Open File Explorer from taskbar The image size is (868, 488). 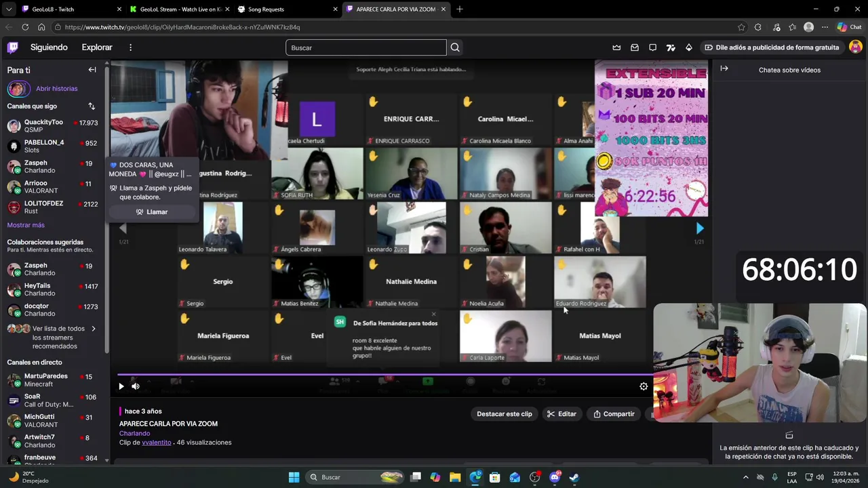click(455, 477)
